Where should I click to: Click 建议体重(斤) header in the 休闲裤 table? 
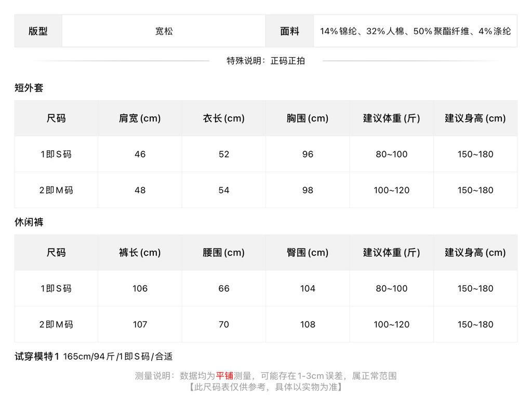coord(392,253)
